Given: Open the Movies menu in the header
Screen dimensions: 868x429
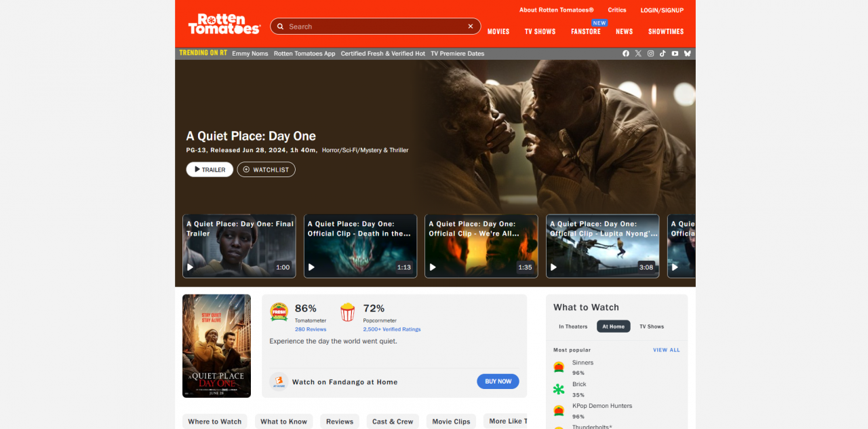Looking at the screenshot, I should (498, 32).
